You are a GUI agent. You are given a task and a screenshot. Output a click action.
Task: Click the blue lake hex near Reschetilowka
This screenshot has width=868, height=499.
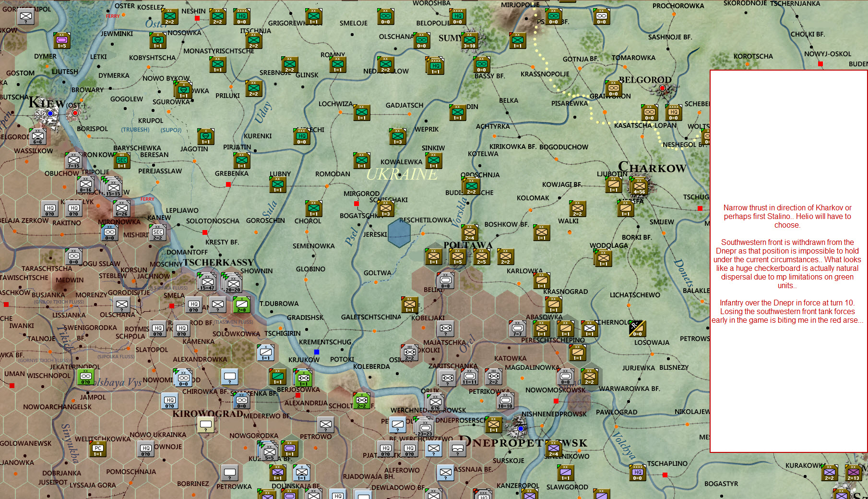tap(399, 233)
